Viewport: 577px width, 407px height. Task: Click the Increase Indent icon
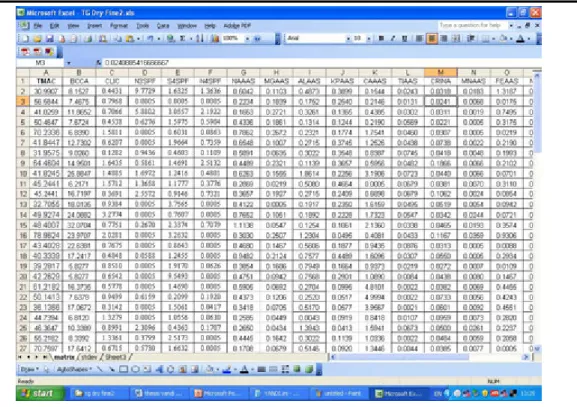(x=471, y=38)
